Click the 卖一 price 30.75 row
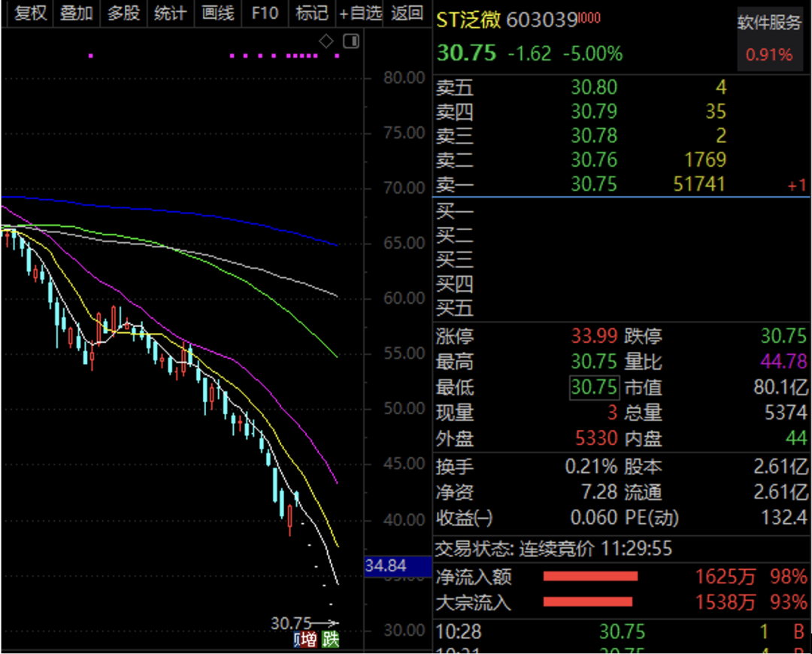Viewport: 812px width, 654px height. 593,184
